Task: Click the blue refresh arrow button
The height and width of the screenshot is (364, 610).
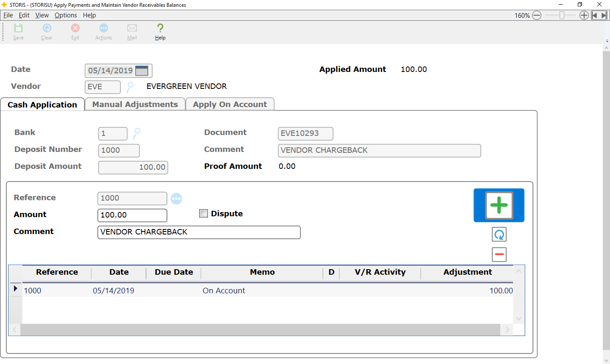Action: coord(499,234)
